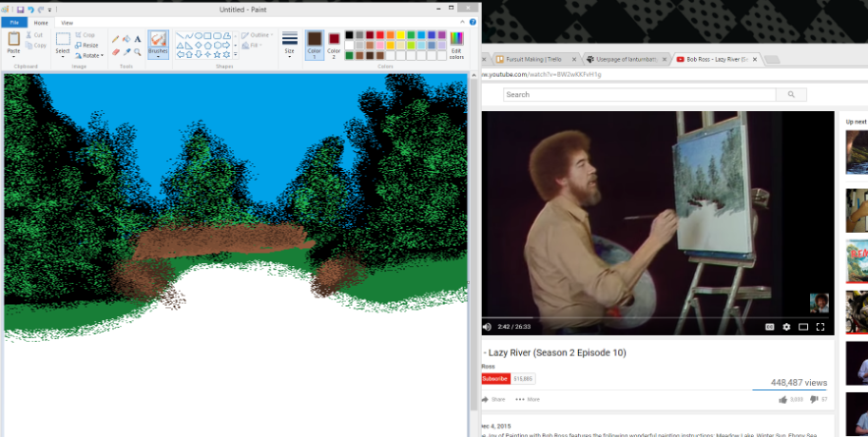Expand the Shapes gallery more arrow
868x437 pixels.
235,55
